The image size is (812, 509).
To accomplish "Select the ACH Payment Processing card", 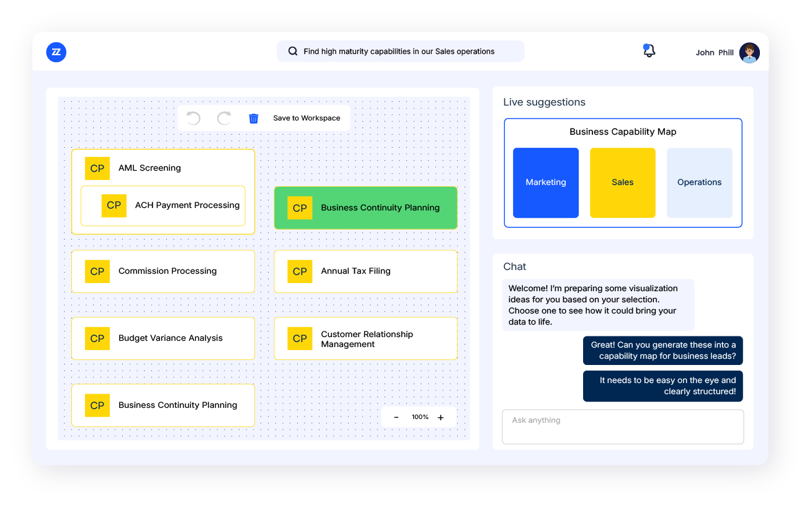I will (x=163, y=205).
